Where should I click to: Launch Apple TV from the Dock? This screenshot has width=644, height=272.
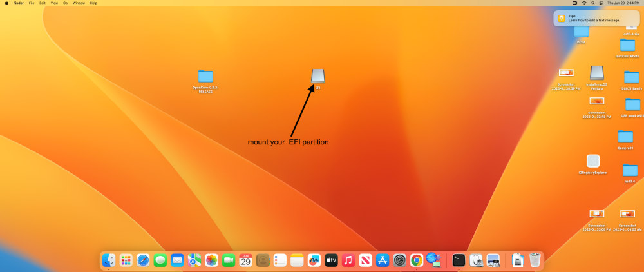pos(332,260)
